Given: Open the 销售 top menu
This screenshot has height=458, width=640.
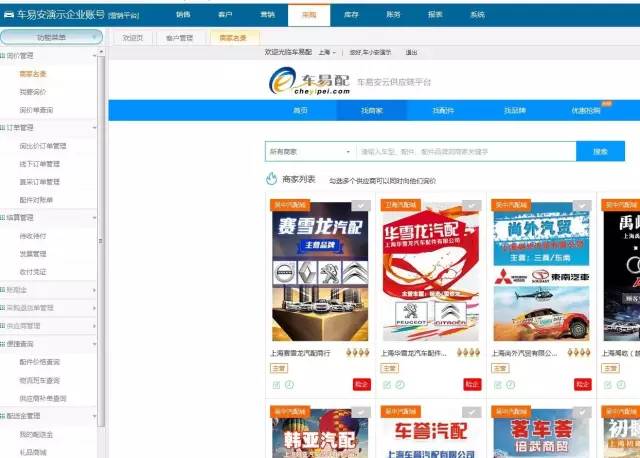Looking at the screenshot, I should click(x=183, y=15).
